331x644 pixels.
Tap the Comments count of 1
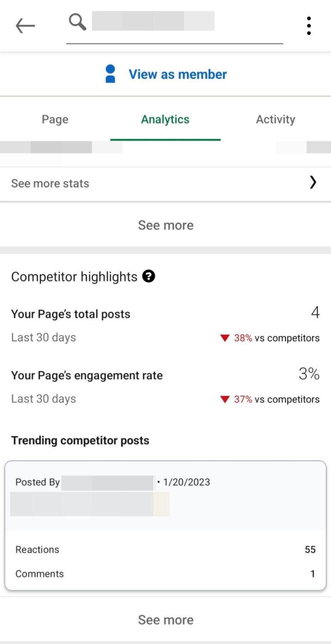click(x=312, y=574)
